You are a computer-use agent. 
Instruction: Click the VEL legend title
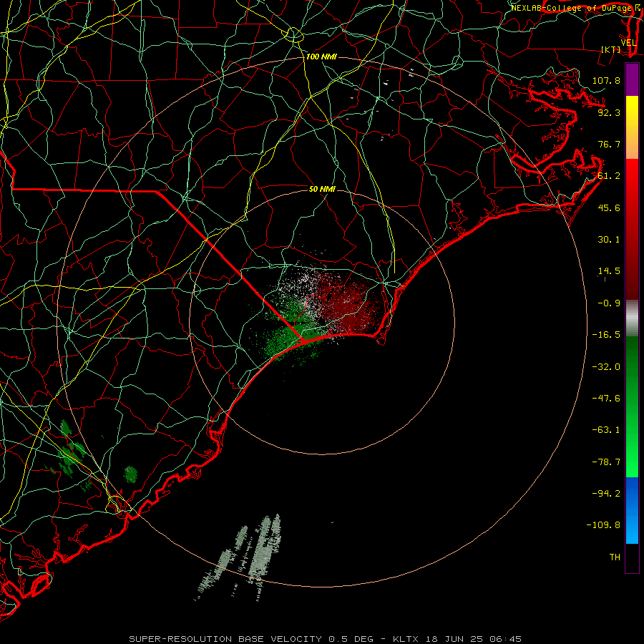(x=629, y=43)
